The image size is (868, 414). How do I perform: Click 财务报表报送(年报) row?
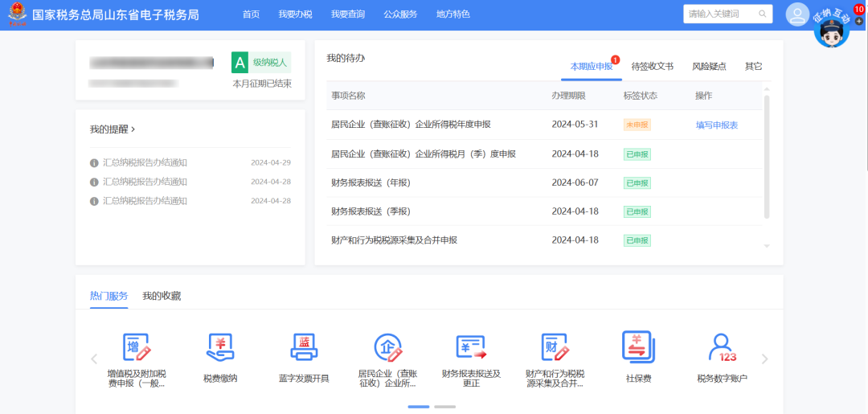[543, 182]
